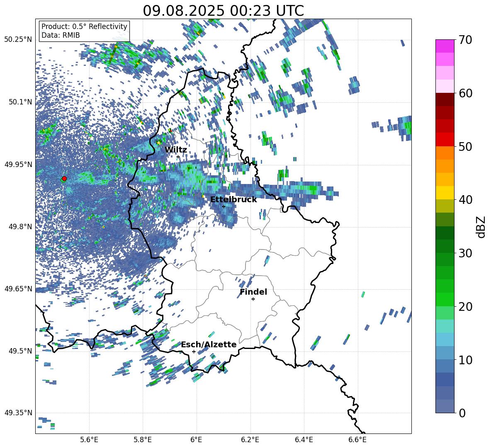The image size is (491, 448).
Task: Click the 50.1°N latitude label
Action: 20,102
